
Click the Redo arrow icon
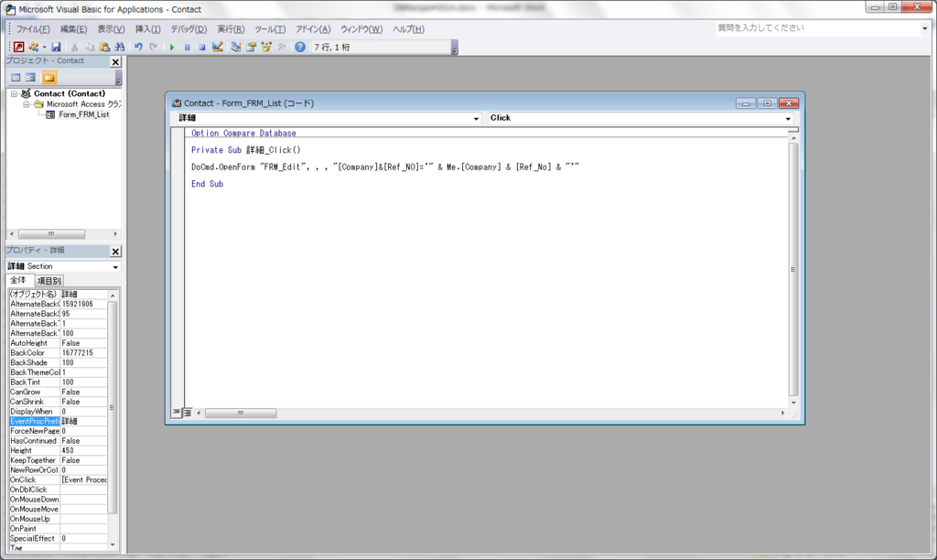point(154,47)
